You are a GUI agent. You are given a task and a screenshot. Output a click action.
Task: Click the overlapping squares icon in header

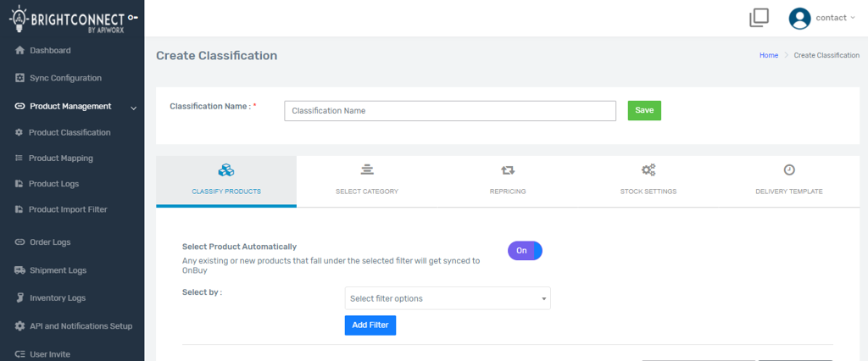(759, 18)
